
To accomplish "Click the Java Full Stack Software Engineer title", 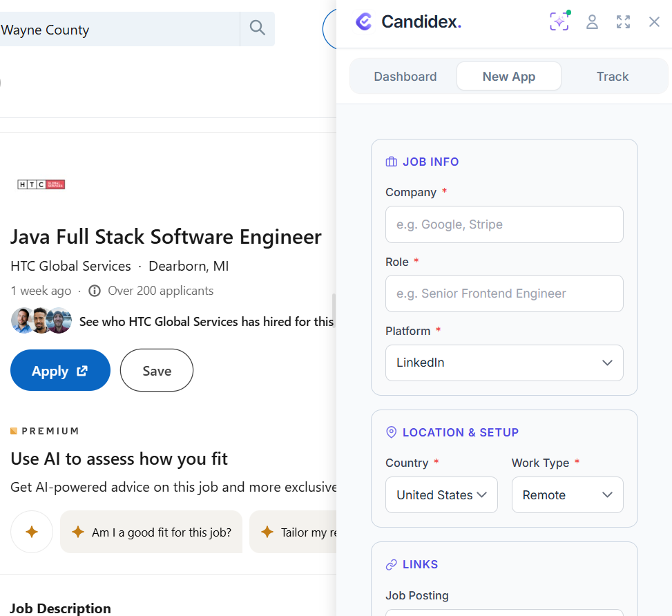I will point(166,237).
